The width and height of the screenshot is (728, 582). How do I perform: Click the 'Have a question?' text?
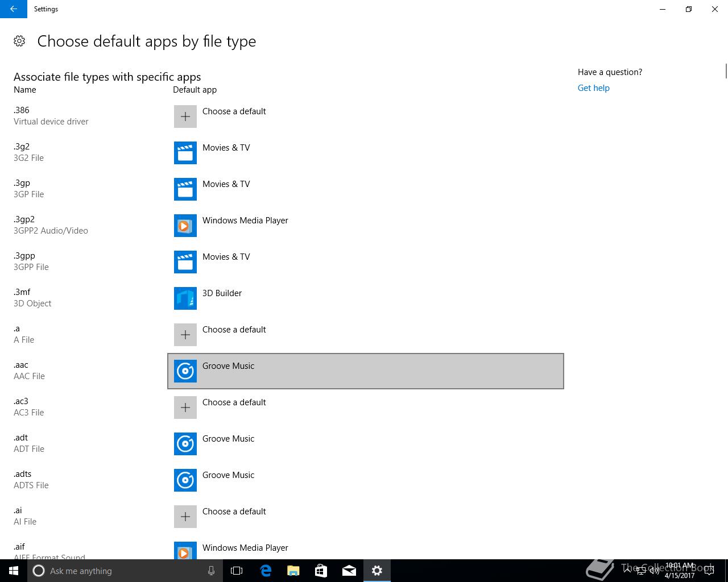coord(610,72)
